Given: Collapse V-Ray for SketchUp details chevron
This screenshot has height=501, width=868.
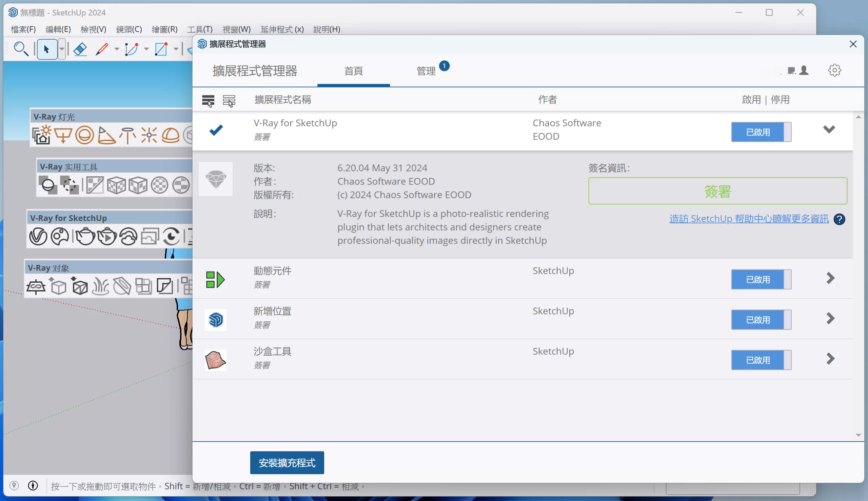Looking at the screenshot, I should tap(829, 129).
